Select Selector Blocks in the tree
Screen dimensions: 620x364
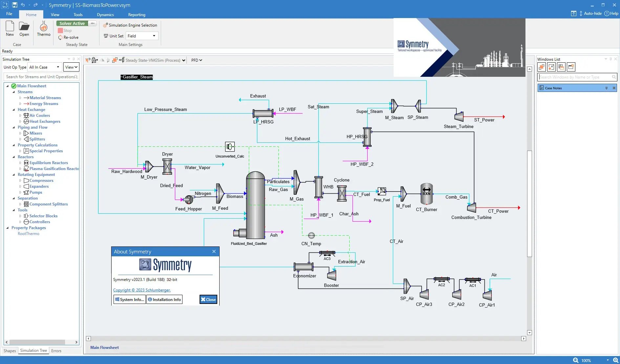click(x=43, y=216)
